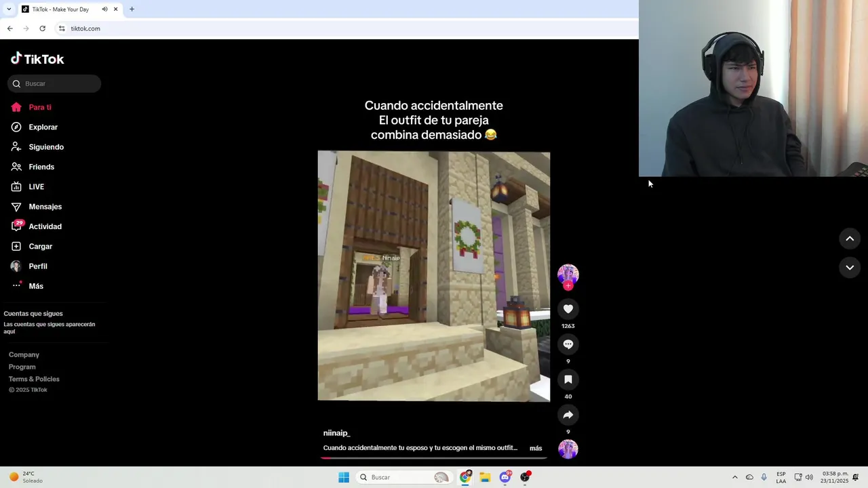Open a new browser tab
Screen dimensions: 868x488
point(132,9)
